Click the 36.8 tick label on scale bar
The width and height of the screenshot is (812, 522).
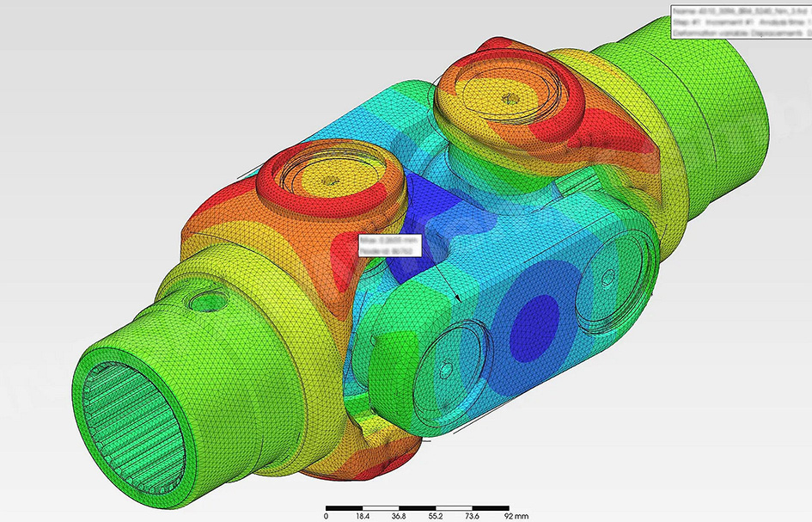399,516
